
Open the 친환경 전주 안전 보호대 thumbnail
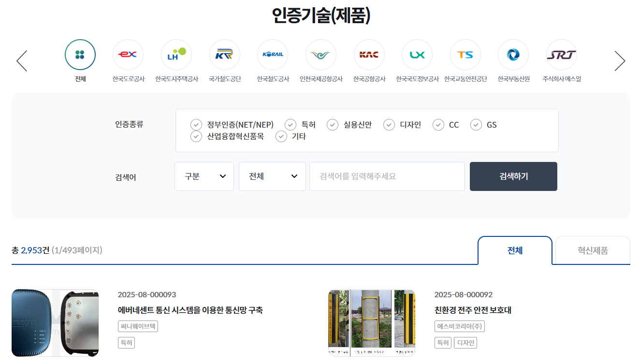[x=372, y=323]
